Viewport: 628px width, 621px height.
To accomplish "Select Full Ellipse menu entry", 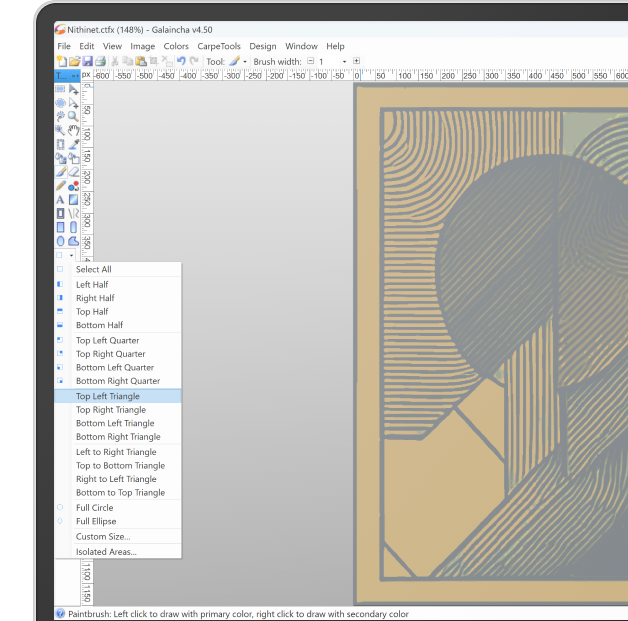I will click(x=95, y=521).
